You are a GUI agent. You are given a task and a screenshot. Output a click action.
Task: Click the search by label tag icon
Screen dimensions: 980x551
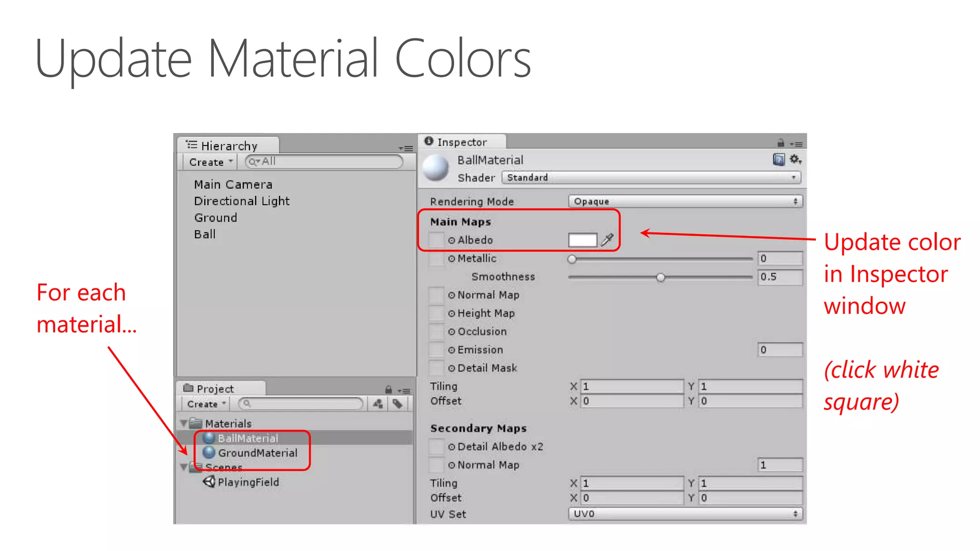[x=398, y=404]
